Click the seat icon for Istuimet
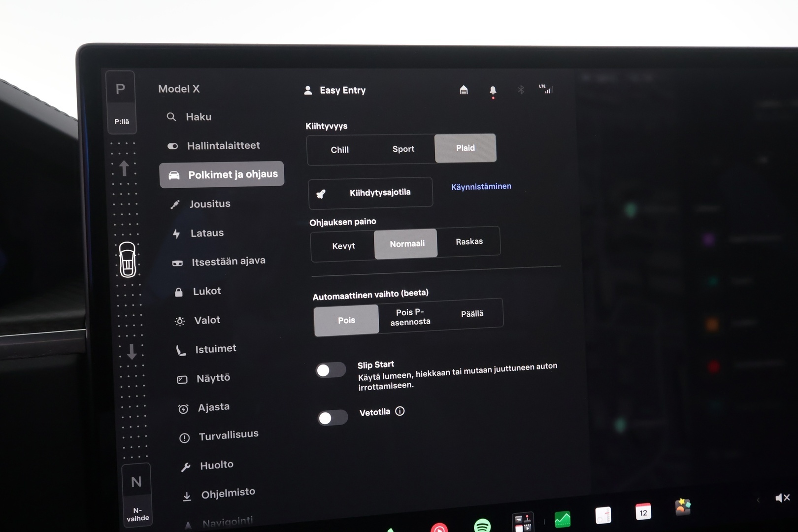798x532 pixels. click(x=181, y=350)
